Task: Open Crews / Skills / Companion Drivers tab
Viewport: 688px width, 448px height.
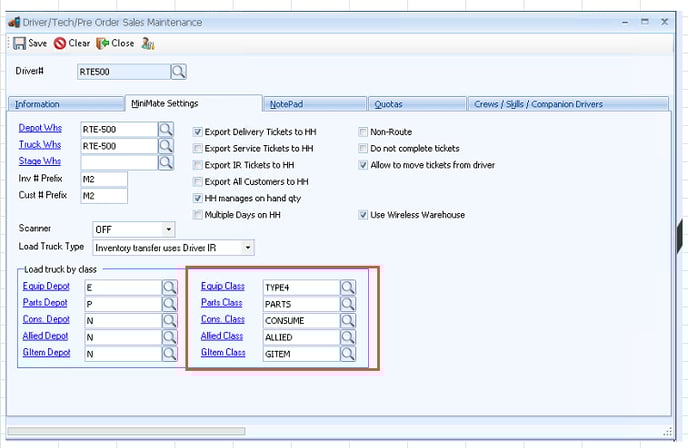Action: (568, 104)
